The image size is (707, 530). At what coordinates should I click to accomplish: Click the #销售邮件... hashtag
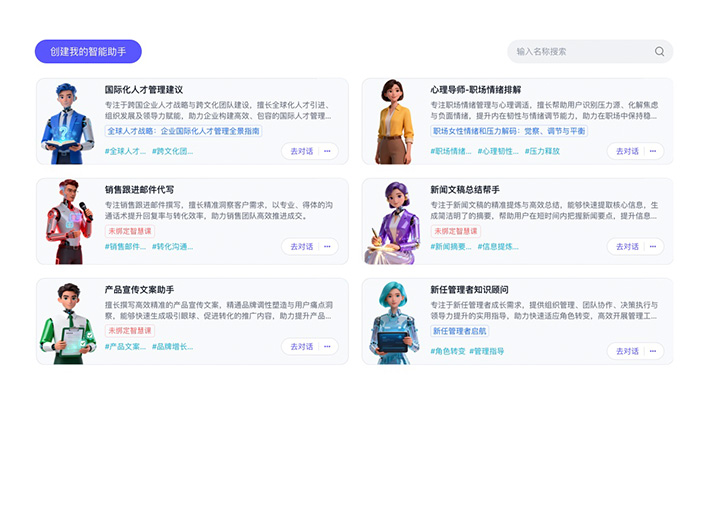(x=125, y=246)
